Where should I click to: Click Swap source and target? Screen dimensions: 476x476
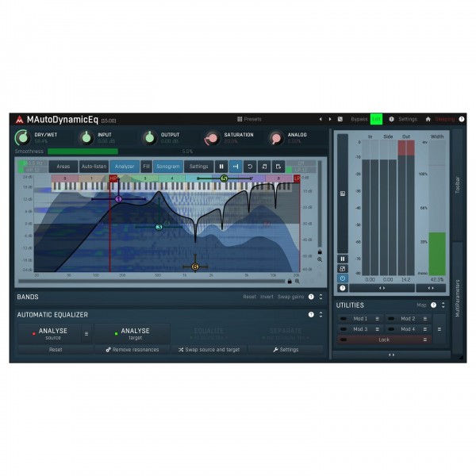[209, 350]
